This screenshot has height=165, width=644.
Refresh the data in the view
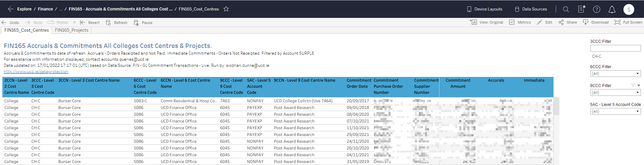click(117, 23)
